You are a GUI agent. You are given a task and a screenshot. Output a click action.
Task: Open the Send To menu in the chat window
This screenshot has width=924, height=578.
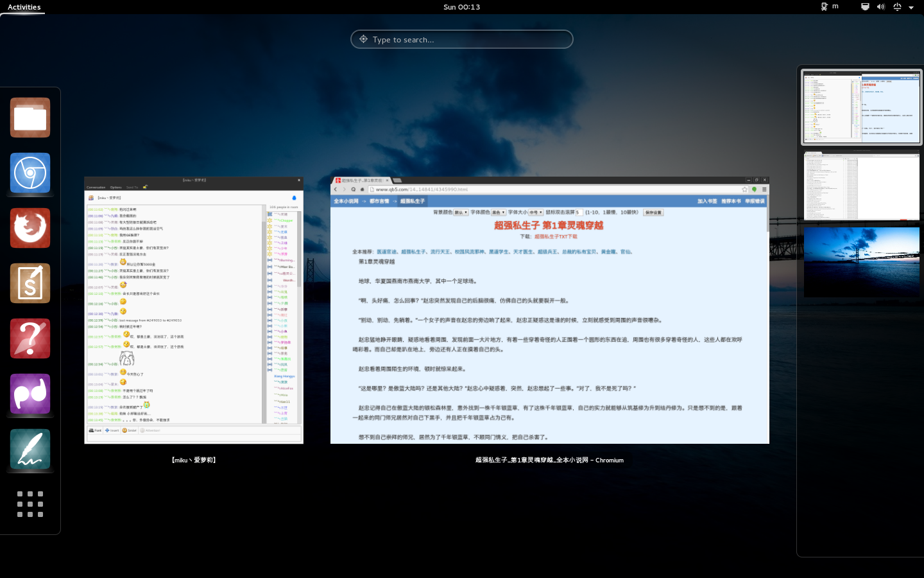coord(132,188)
